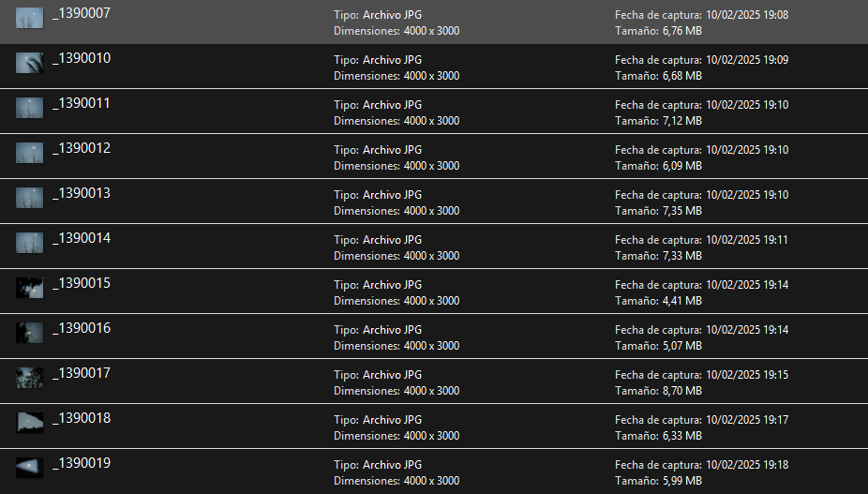The width and height of the screenshot is (868, 494).
Task: Click the _1390017 image thumbnail
Action: coord(29,378)
